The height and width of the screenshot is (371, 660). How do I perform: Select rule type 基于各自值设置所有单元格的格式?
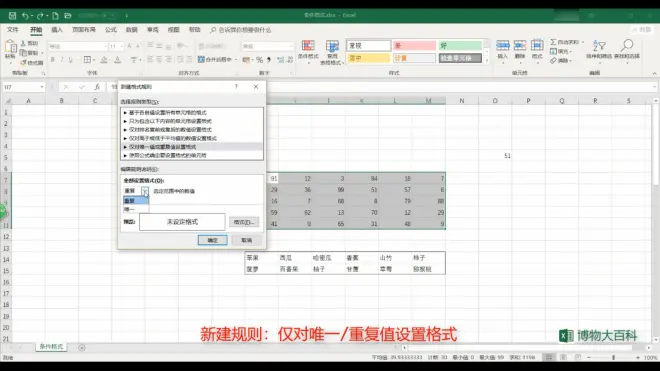pyautogui.click(x=192, y=112)
